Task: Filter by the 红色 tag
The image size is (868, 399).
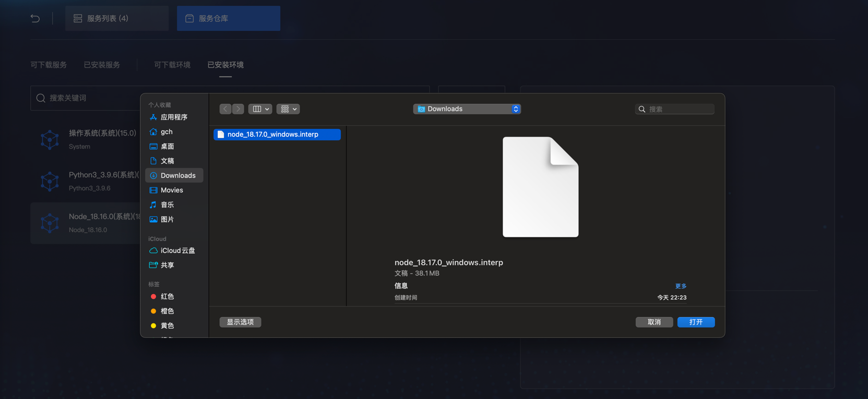Action: (x=174, y=297)
